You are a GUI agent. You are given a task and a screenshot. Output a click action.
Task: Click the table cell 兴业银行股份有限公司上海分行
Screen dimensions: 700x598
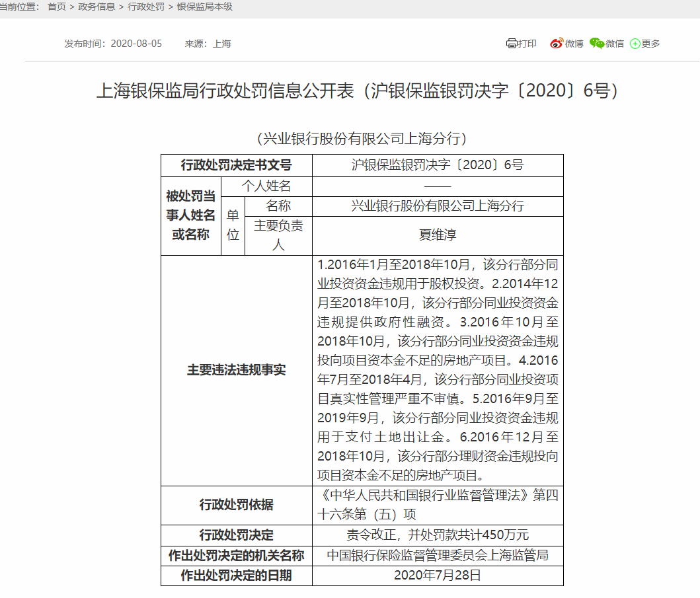pos(438,206)
